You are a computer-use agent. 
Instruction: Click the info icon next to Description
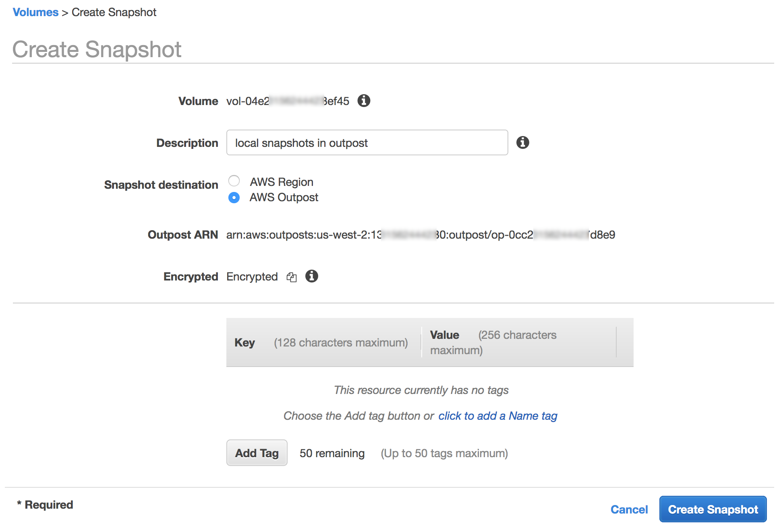(x=523, y=142)
